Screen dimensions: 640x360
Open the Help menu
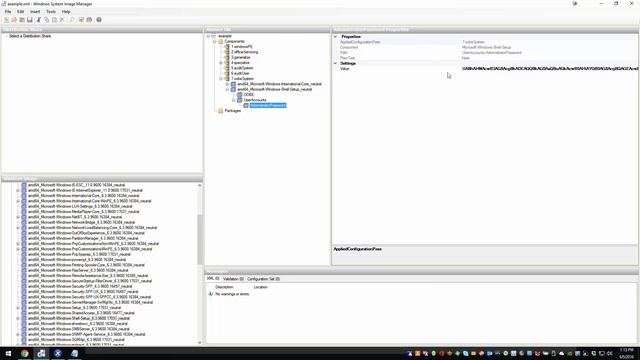66,12
